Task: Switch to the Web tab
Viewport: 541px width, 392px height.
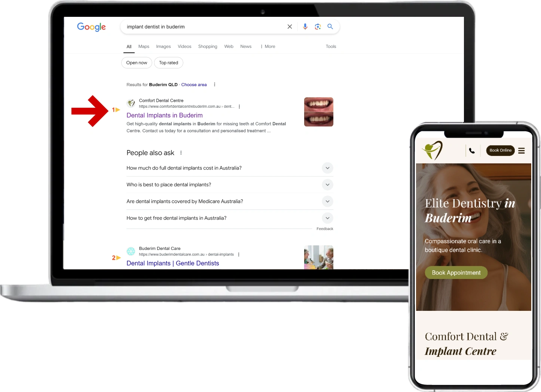Action: [x=229, y=46]
